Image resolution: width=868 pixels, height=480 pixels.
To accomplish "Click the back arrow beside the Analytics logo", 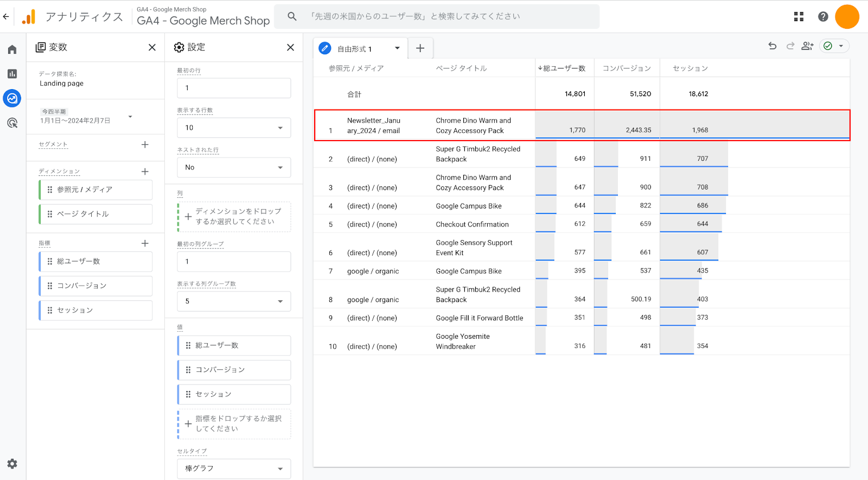I will pyautogui.click(x=6, y=16).
